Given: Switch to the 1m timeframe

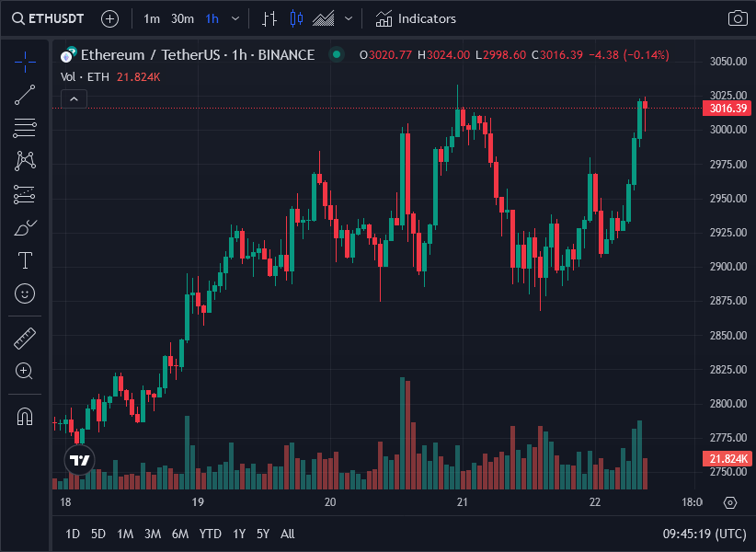Looking at the screenshot, I should click(152, 18).
